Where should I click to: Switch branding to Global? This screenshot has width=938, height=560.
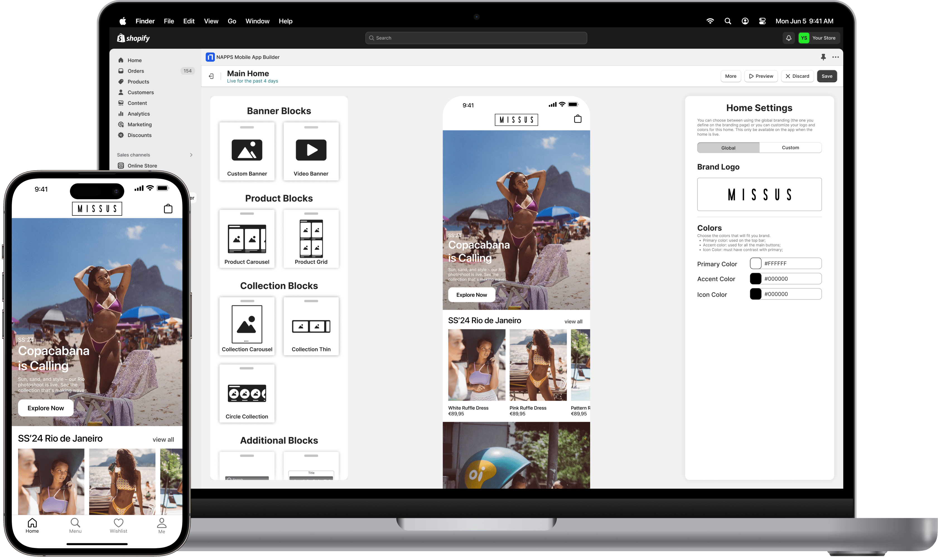(728, 148)
